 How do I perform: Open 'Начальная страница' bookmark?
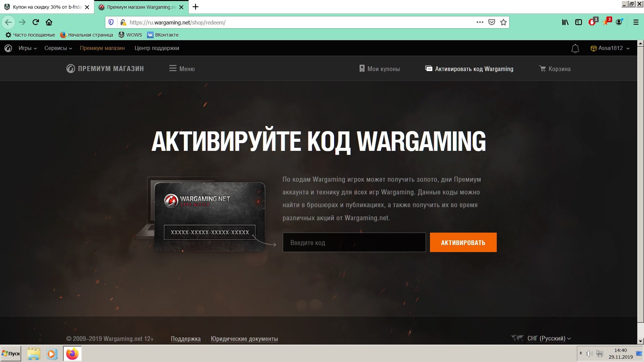point(87,35)
